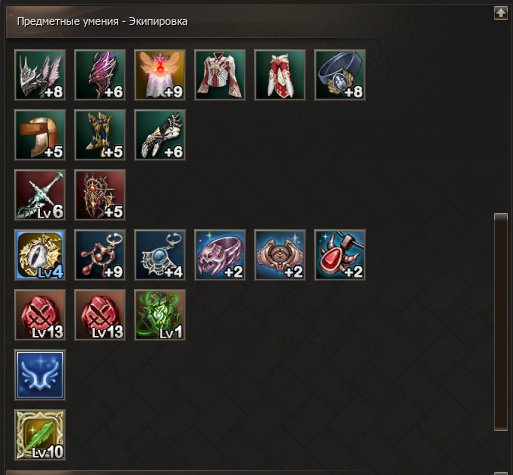Select the bronze helmet +5 icon
This screenshot has width=513, height=475.
tap(40, 135)
